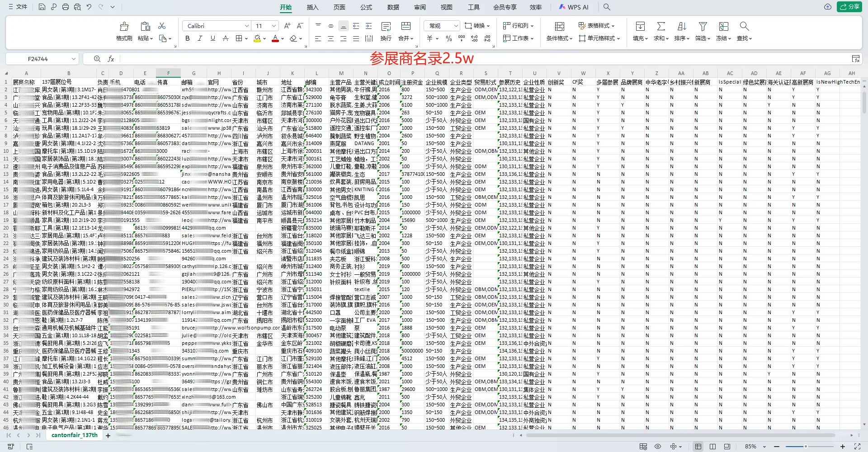Add a new sheet with the plus button

coord(108,436)
